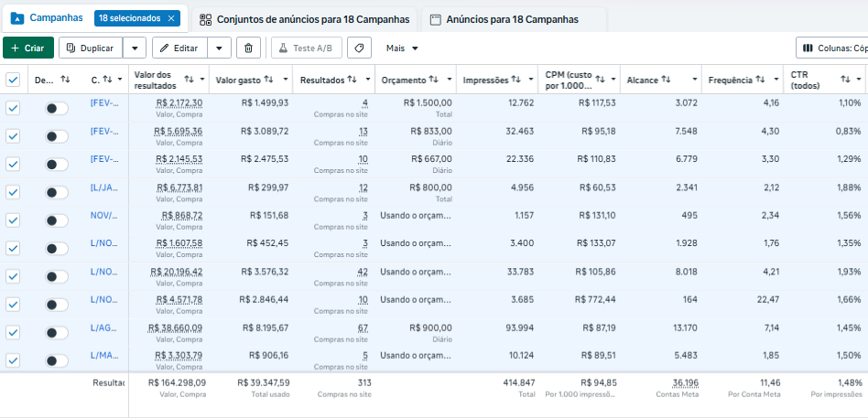The width and height of the screenshot is (868, 419).
Task: Sort by De... delivery column arrows
Action: click(65, 80)
